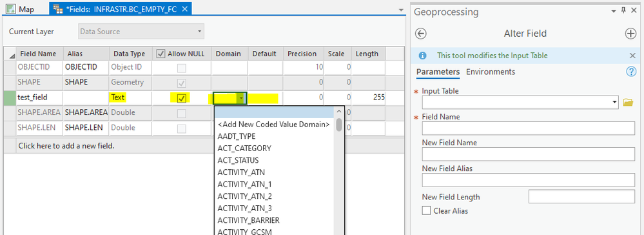The height and width of the screenshot is (235, 644).
Task: Choose Add New Coded Value Domain option
Action: 274,125
